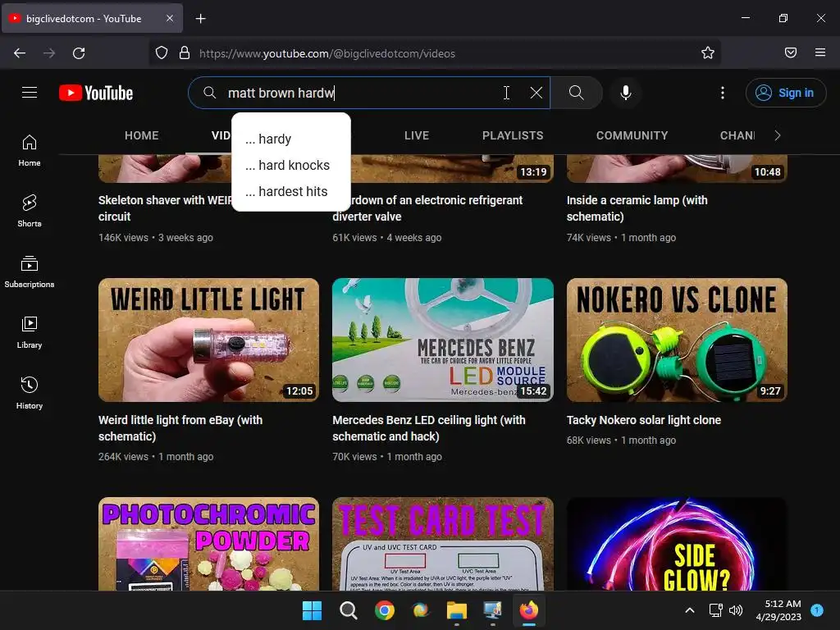
Task: Open 'Skeleton shaver' video title
Action: click(165, 208)
